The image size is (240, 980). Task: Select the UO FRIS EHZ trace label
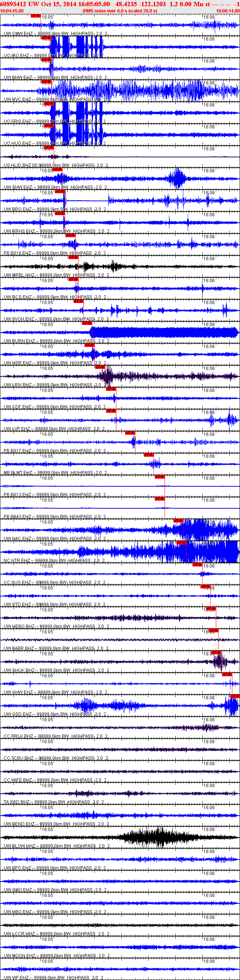(x=55, y=122)
